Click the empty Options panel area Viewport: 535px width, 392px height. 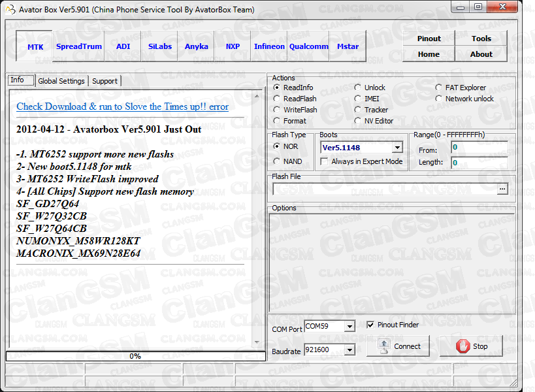(x=392, y=263)
